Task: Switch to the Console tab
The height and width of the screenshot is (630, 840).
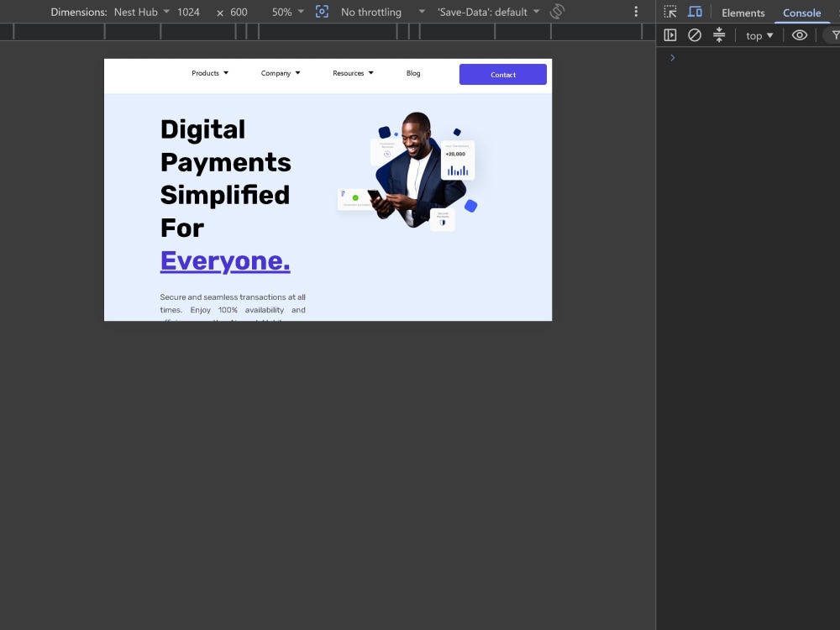Action: (801, 13)
